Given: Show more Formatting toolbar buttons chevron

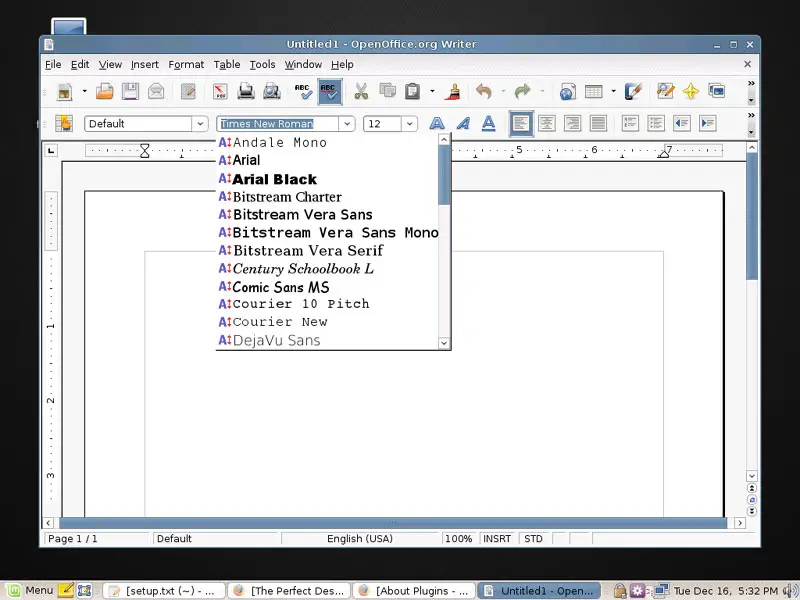Looking at the screenshot, I should tap(751, 115).
